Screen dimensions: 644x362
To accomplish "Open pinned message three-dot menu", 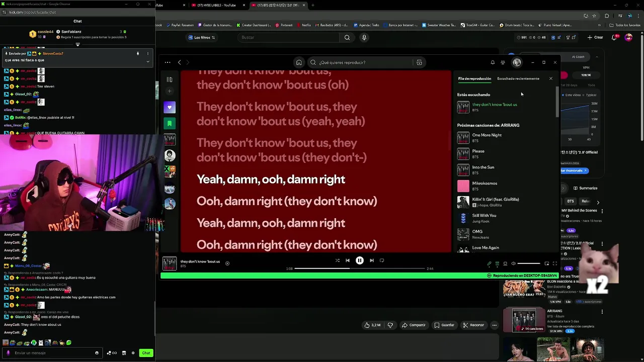I will point(147,53).
